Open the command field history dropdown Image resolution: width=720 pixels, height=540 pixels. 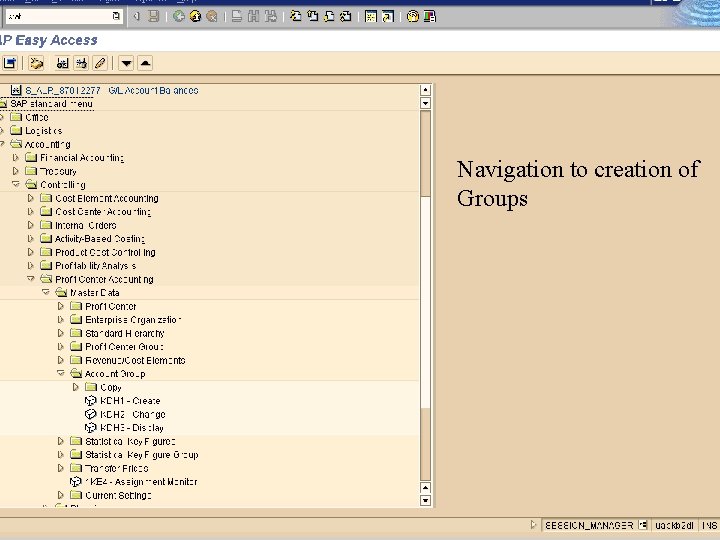(x=116, y=17)
